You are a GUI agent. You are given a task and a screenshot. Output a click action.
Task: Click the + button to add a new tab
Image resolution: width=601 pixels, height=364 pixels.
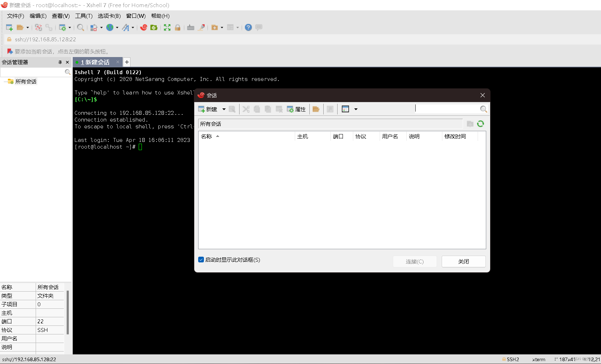point(127,62)
